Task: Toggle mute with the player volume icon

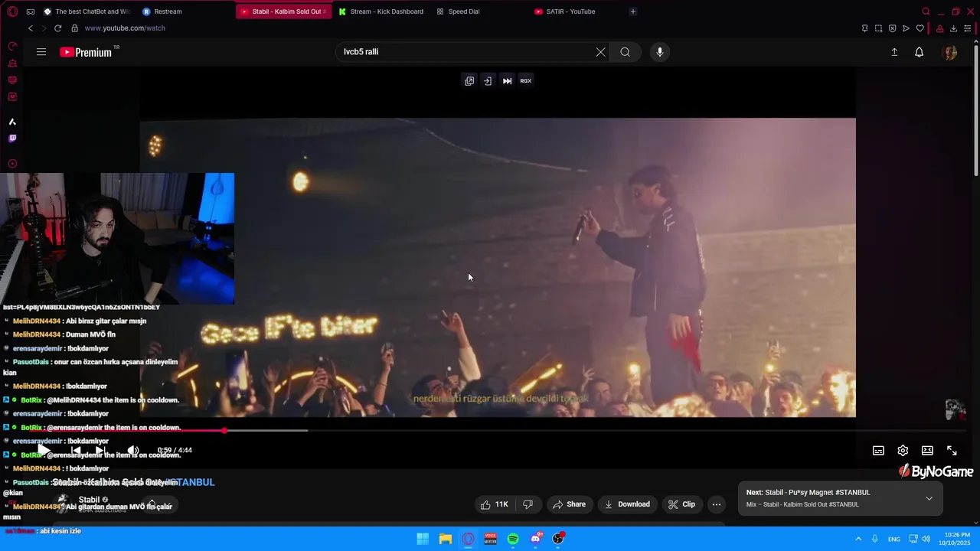Action: tap(132, 450)
